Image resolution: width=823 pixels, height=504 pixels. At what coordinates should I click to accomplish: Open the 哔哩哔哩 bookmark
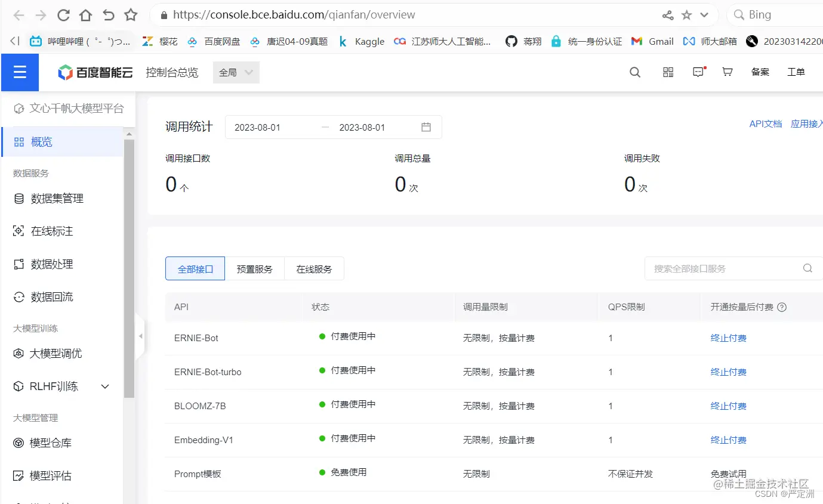81,41
